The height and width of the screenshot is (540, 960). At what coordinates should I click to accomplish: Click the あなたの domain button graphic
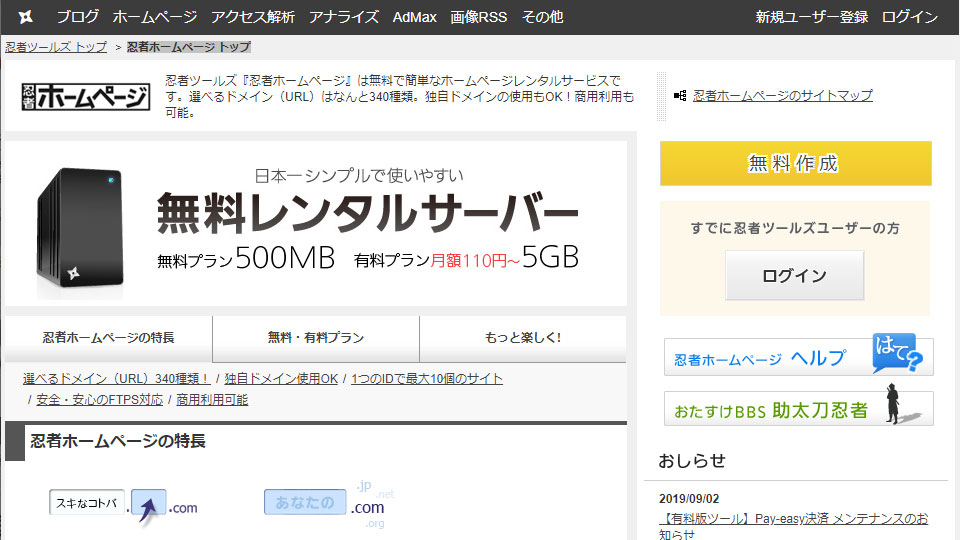(305, 502)
